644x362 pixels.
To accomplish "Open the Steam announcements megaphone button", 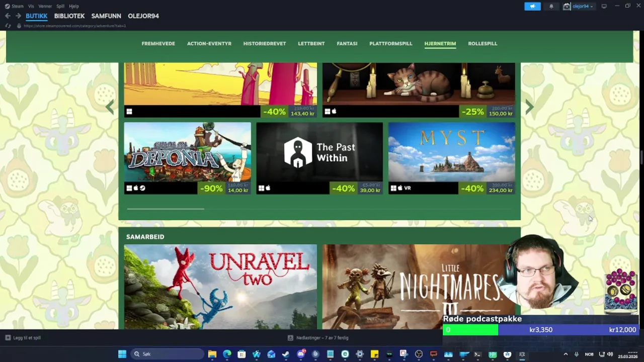I will click(532, 6).
